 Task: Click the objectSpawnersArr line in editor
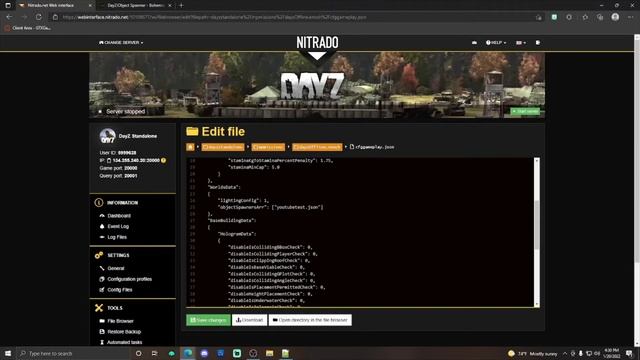pos(271,207)
